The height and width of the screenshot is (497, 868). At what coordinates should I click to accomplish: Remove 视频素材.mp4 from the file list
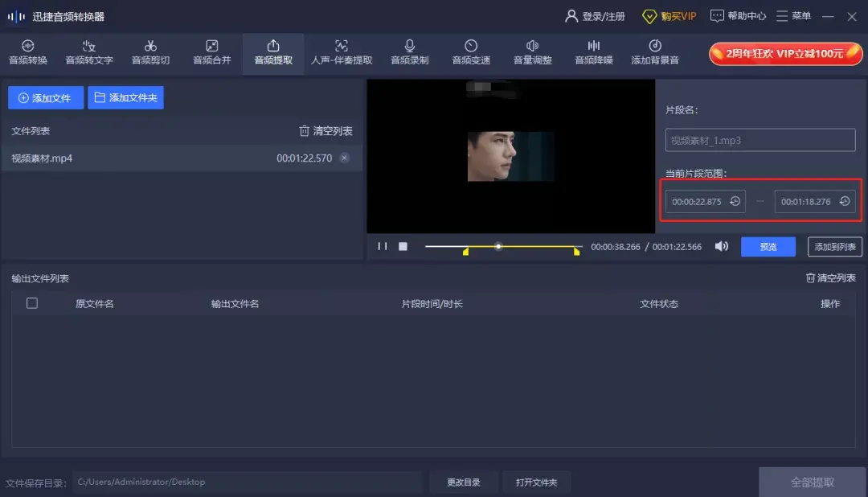point(345,158)
